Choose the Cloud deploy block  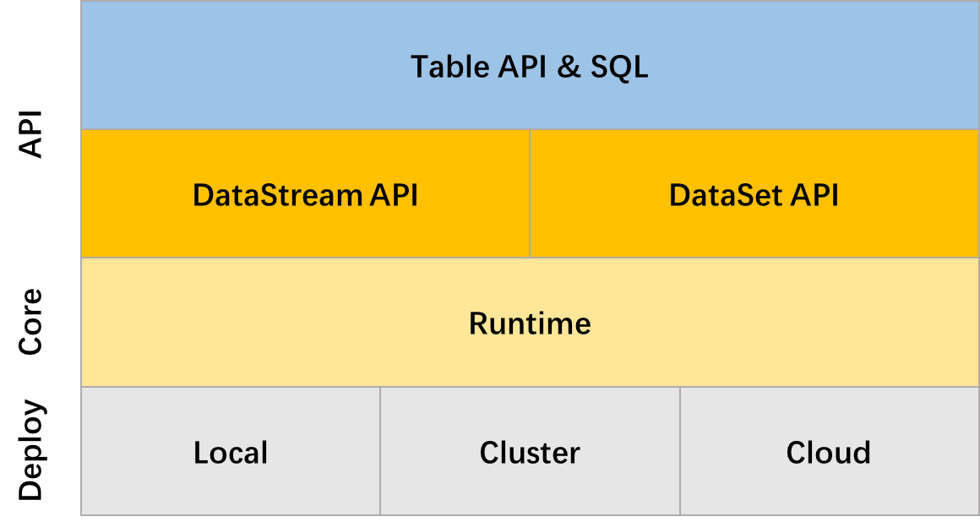(x=829, y=451)
